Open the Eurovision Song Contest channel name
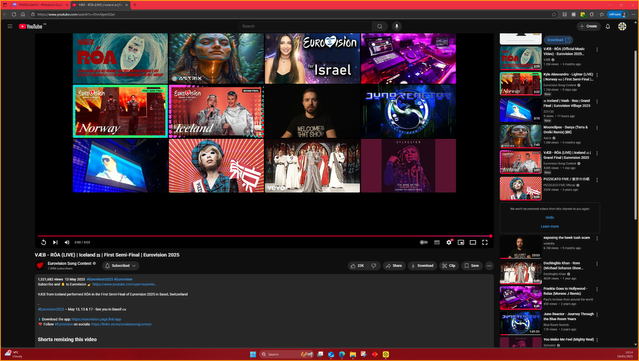Viewport: 639px width, 361px height. (69, 263)
